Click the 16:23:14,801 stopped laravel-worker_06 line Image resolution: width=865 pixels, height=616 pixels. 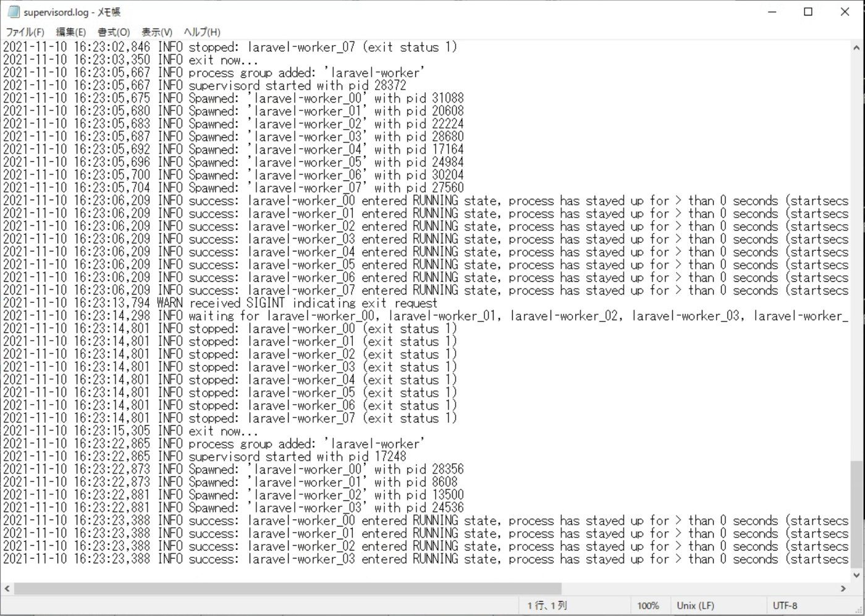pyautogui.click(x=230, y=405)
